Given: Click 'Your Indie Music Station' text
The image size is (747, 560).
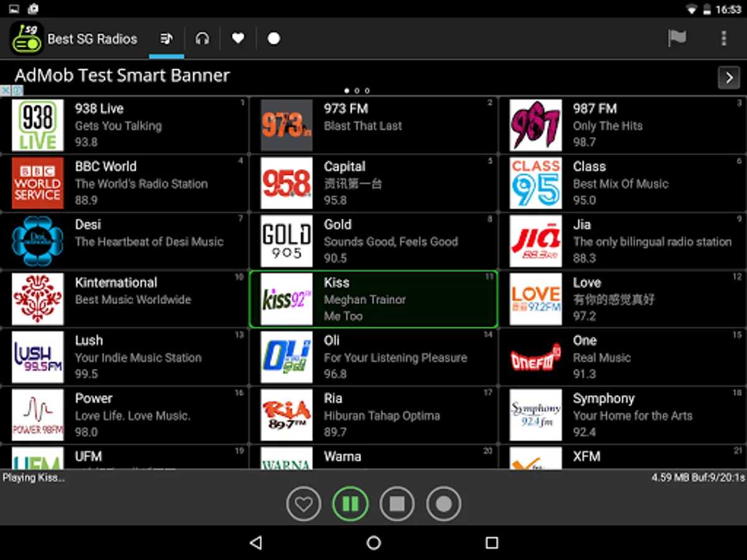Looking at the screenshot, I should pos(138,357).
